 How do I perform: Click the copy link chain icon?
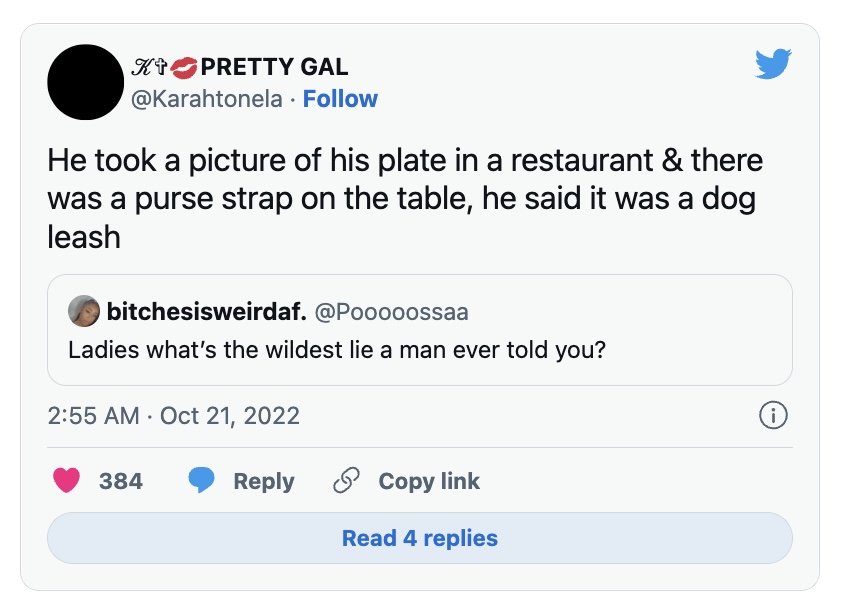click(x=346, y=481)
